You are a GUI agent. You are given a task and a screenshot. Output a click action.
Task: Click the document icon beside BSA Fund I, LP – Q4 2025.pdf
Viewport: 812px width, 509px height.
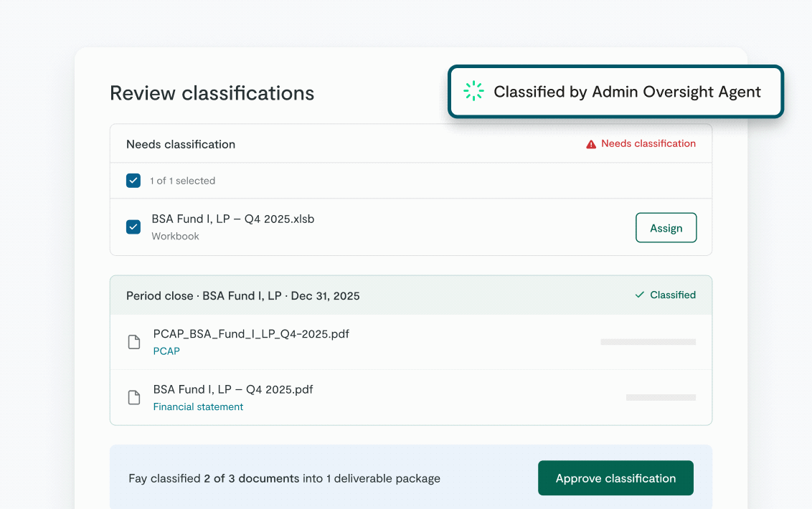click(134, 397)
